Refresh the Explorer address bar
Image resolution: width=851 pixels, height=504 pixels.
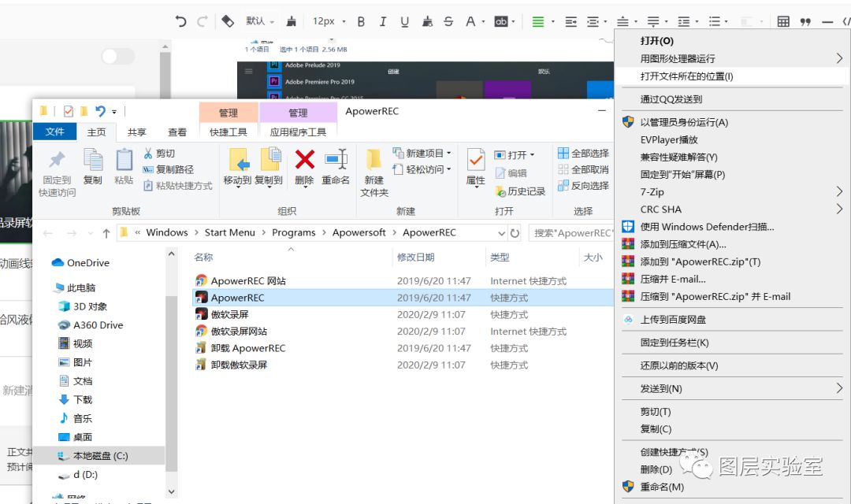pos(515,233)
